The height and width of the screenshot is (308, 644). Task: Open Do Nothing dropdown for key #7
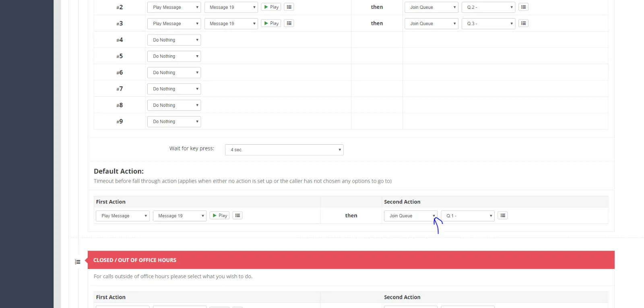point(174,89)
